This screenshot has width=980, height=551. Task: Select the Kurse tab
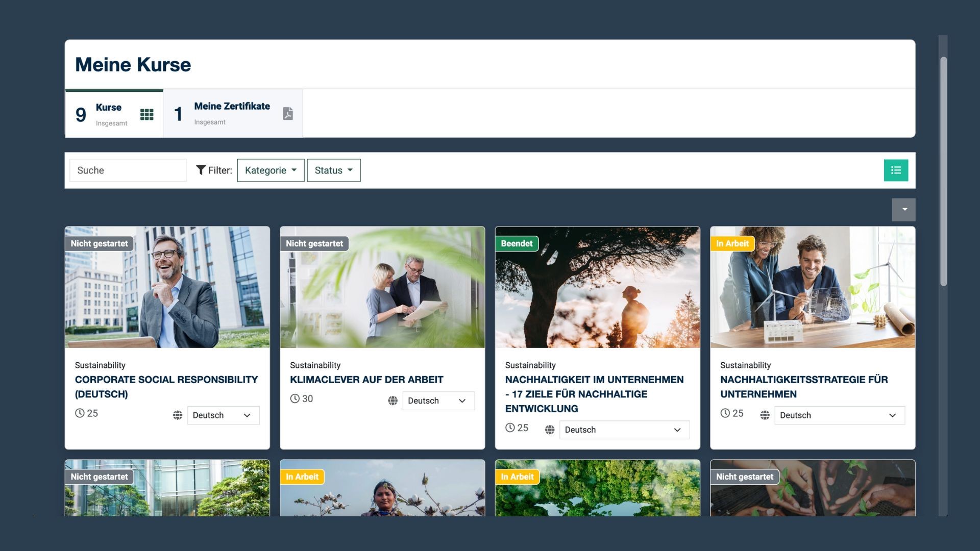tap(114, 114)
